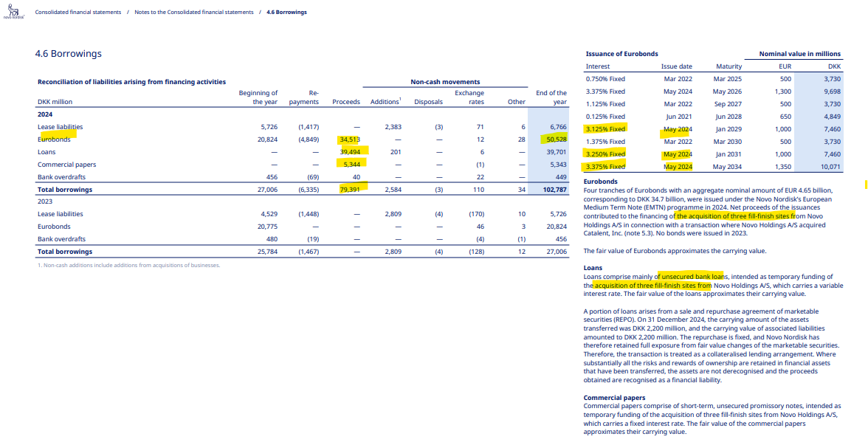868x445 pixels.
Task: Click the small yellow marker at right edge
Action: click(x=866, y=184)
